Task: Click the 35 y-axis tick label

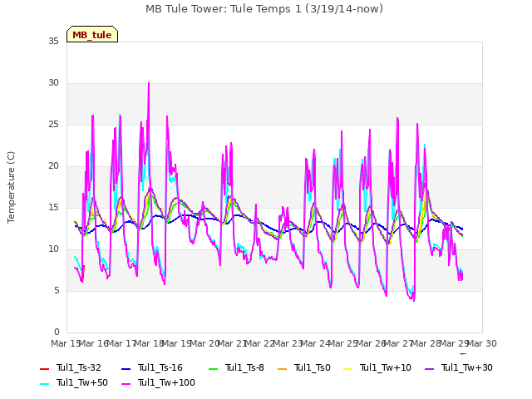Action: [x=53, y=42]
